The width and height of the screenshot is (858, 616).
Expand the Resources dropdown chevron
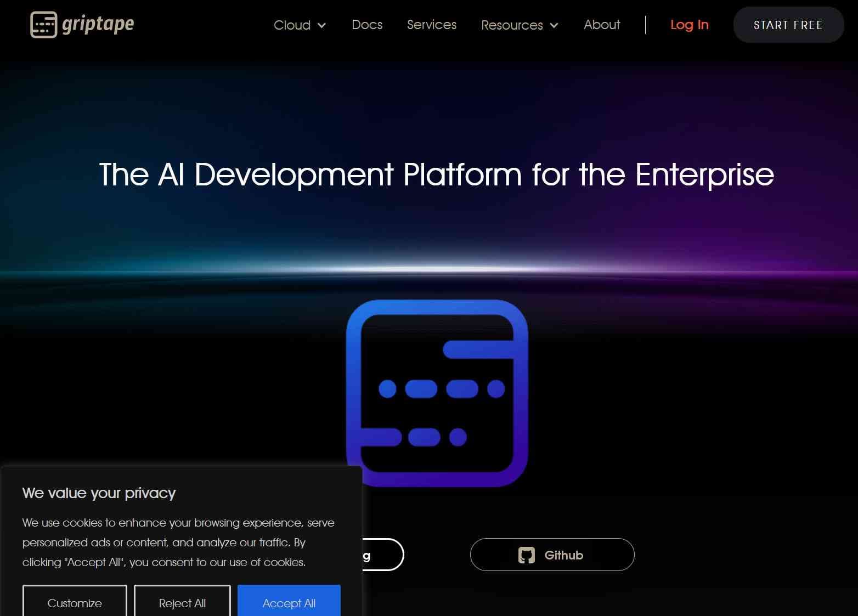coord(554,25)
